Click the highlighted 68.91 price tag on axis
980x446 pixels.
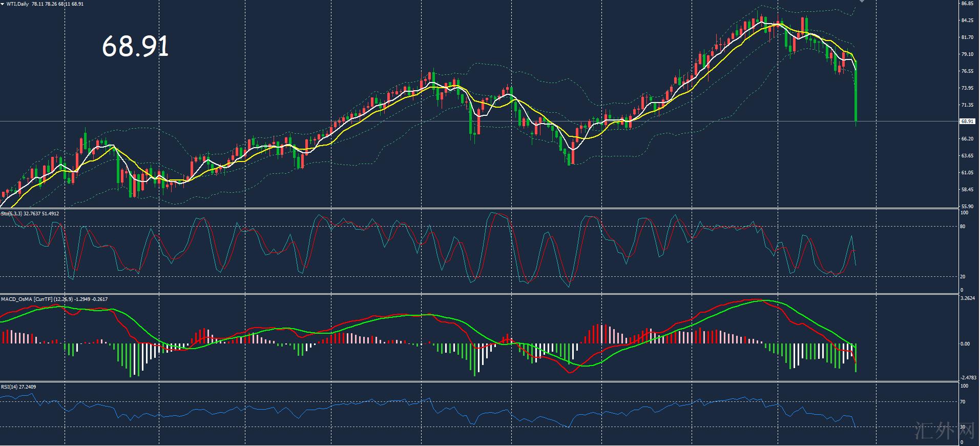click(x=967, y=121)
